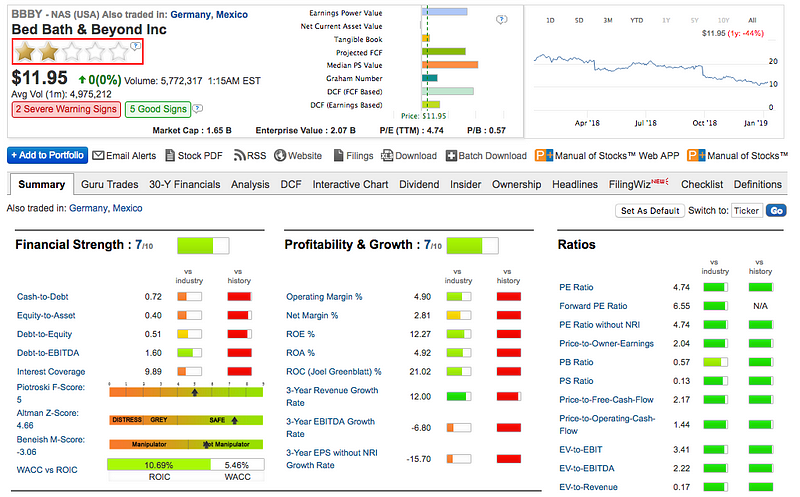Click Piotroski F-Score scale bar

coord(186,392)
